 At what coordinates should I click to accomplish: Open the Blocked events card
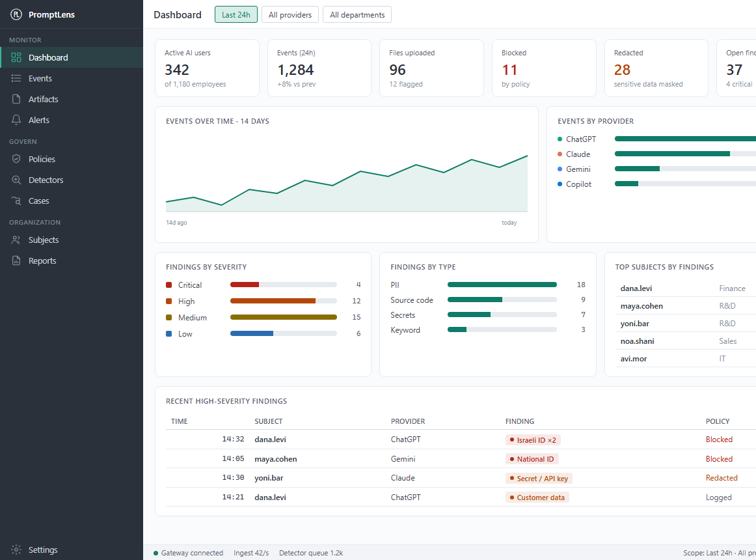544,68
